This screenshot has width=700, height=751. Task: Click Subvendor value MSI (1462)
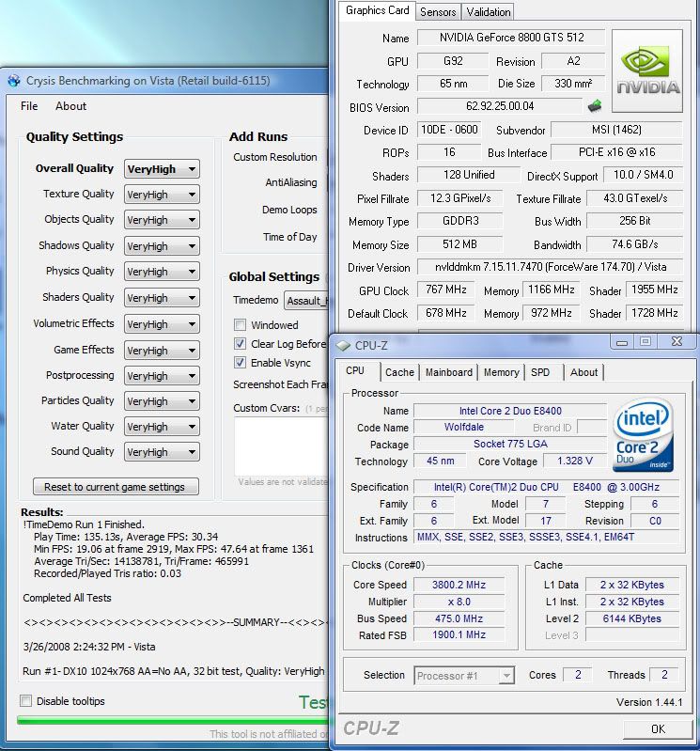(616, 130)
